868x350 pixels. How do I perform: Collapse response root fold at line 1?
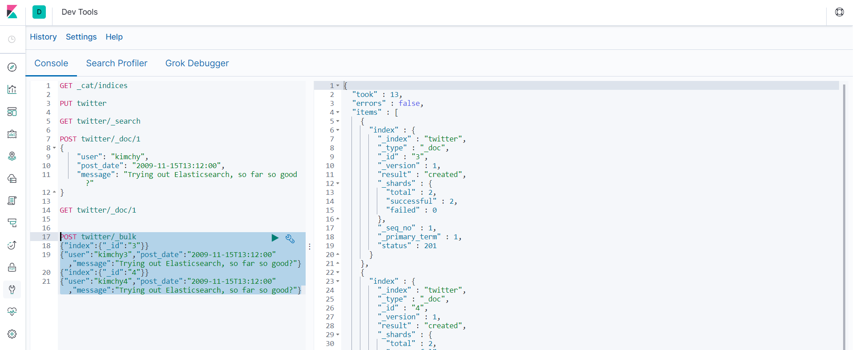point(338,85)
